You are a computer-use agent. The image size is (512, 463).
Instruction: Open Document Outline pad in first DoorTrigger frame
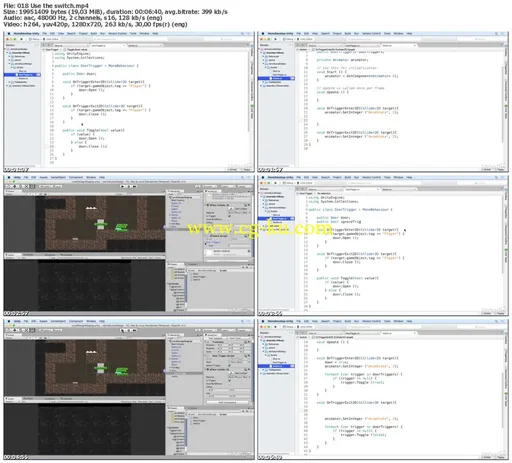pos(252,90)
